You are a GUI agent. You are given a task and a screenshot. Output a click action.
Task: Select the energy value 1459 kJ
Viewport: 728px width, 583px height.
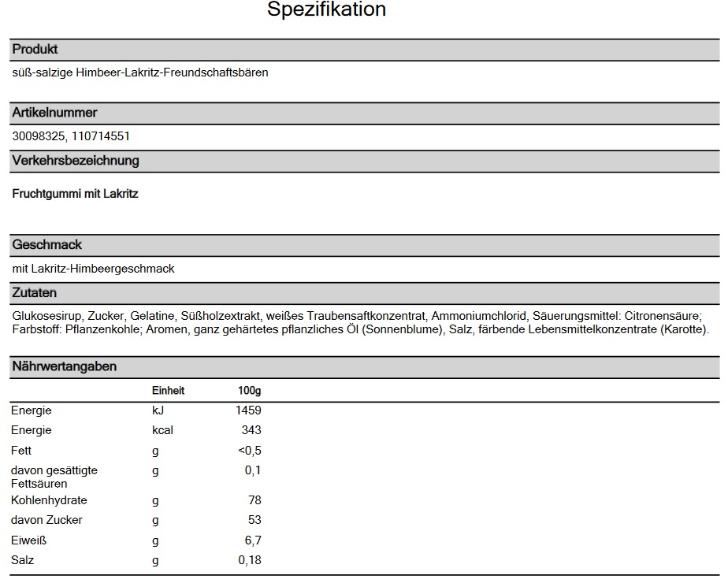click(248, 410)
